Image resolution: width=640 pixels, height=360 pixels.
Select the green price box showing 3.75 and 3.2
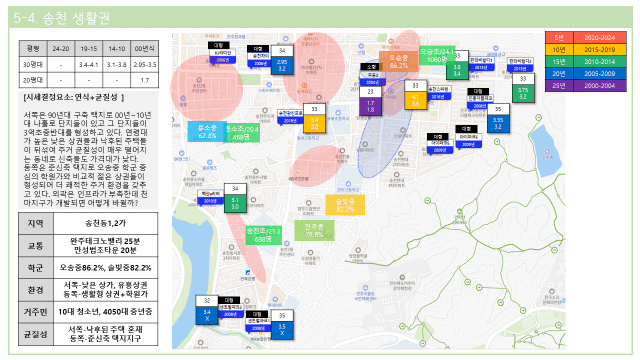523,93
